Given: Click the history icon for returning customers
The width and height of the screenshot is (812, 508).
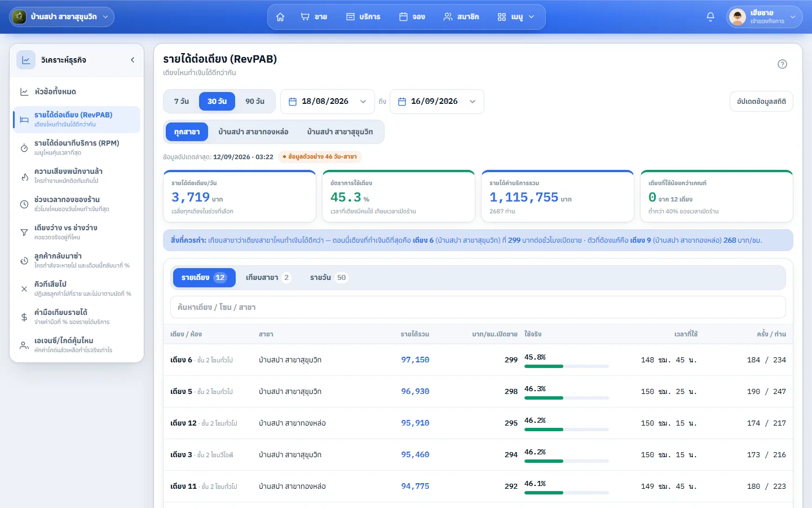Looking at the screenshot, I should point(24,261).
